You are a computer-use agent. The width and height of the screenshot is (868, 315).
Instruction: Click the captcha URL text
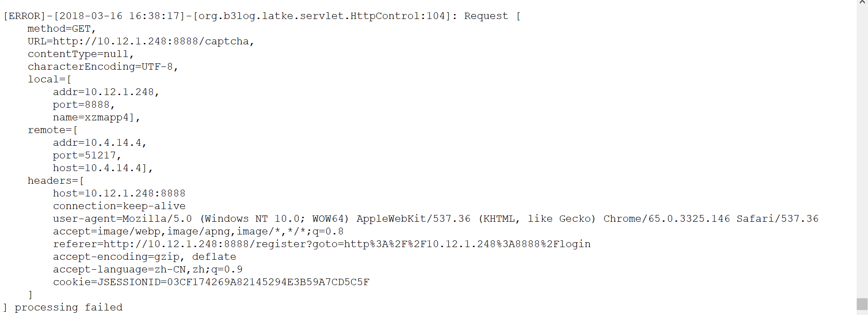point(151,42)
